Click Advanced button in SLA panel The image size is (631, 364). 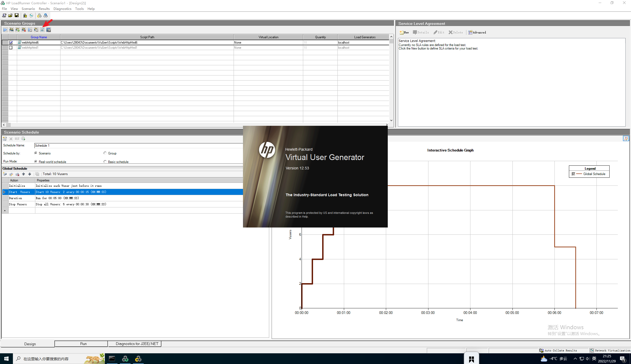tap(477, 32)
